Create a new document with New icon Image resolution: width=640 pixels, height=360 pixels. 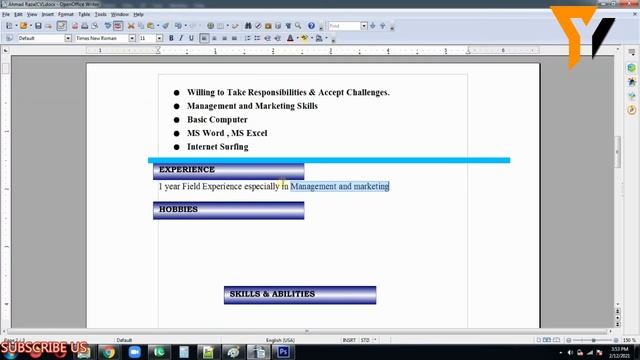pos(9,26)
